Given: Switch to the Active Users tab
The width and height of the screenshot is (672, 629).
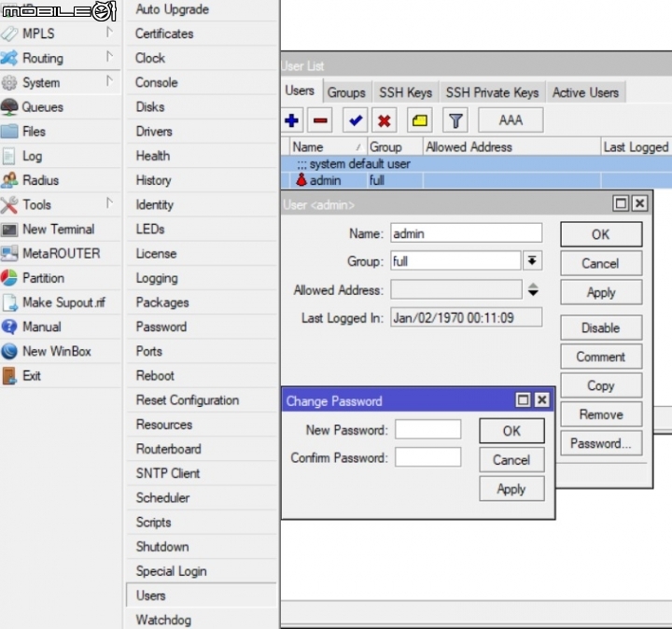Looking at the screenshot, I should coord(585,92).
